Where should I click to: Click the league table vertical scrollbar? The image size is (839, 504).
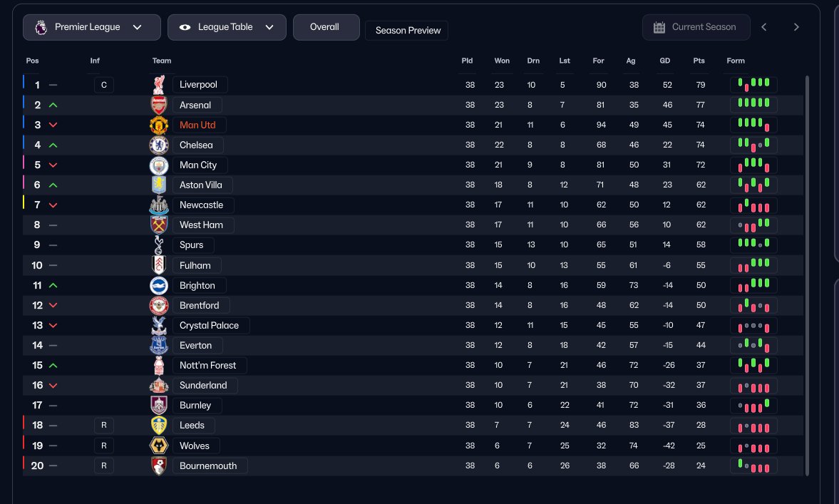click(x=807, y=276)
